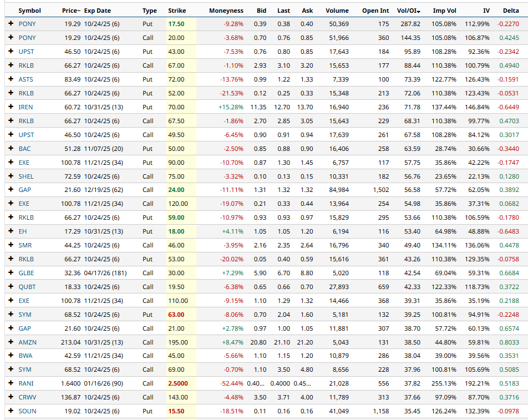
Task: Sort by the Price column header
Action: [71, 11]
